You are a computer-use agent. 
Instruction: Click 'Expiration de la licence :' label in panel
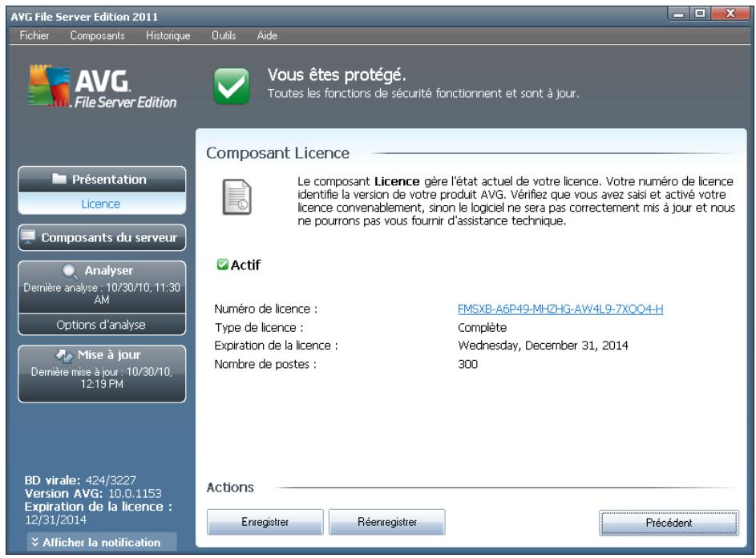click(x=276, y=346)
